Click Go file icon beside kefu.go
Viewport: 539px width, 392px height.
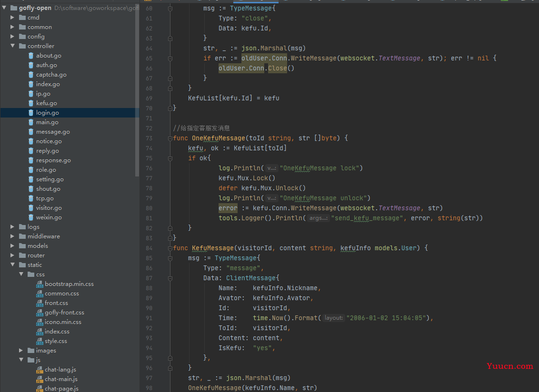(31, 103)
